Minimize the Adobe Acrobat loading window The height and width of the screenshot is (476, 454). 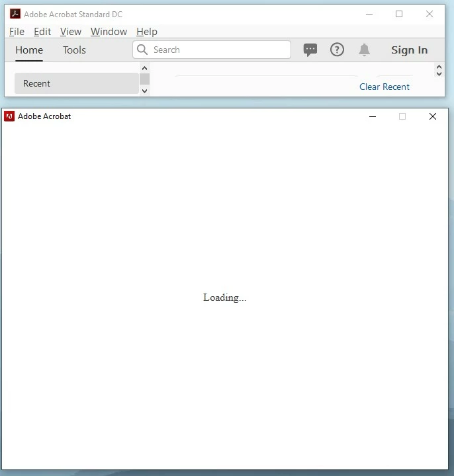tap(373, 116)
